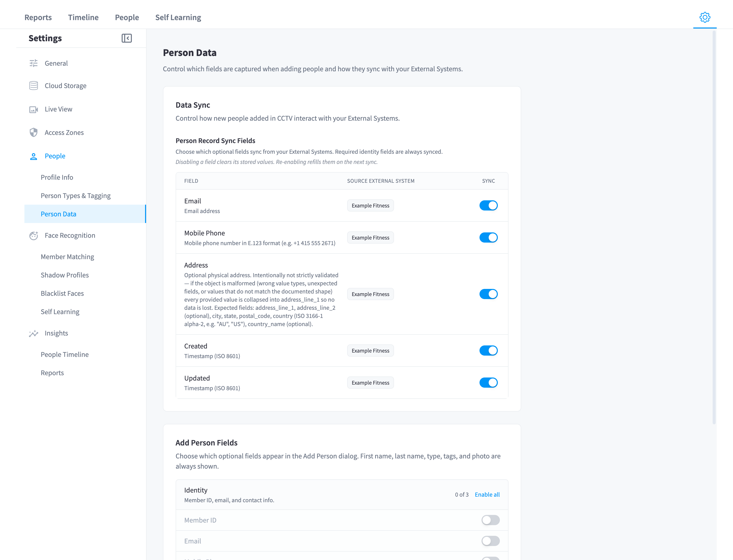Switch to the Timeline tab
This screenshot has height=560, width=733.
coord(83,17)
